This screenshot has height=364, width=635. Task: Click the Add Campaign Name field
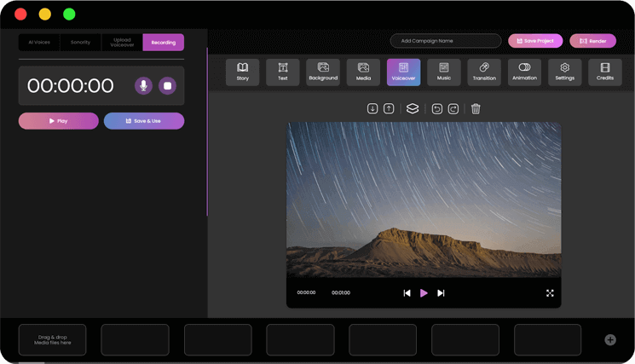(446, 41)
